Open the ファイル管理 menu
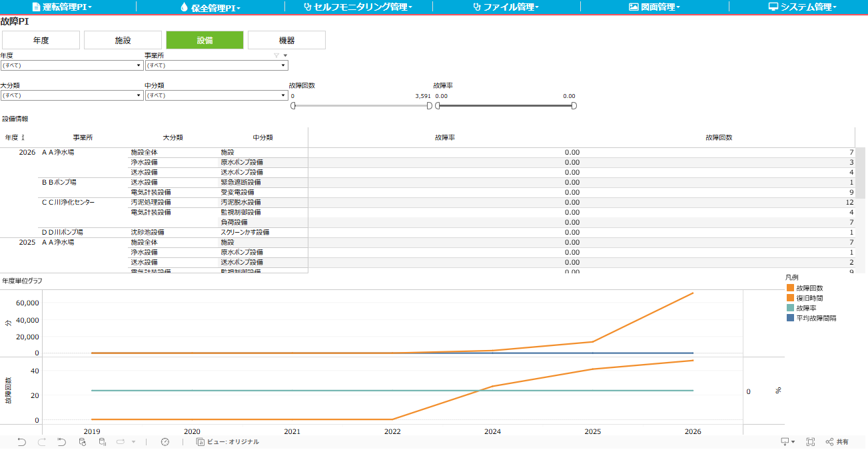The width and height of the screenshot is (868, 452). pos(506,7)
